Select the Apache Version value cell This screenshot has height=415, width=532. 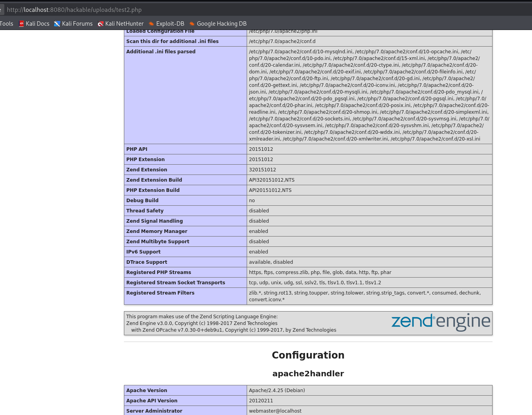point(369,391)
